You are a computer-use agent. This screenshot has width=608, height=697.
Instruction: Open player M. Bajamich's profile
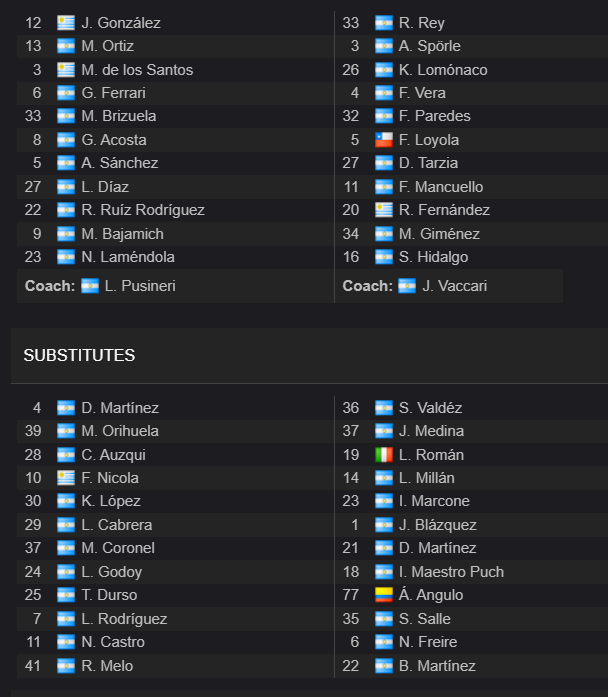(x=122, y=234)
